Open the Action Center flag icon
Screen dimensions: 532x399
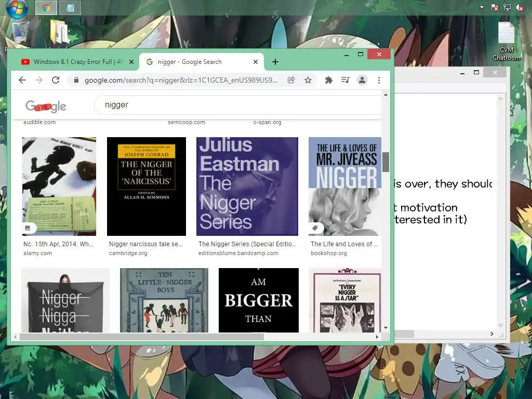coord(495,7)
